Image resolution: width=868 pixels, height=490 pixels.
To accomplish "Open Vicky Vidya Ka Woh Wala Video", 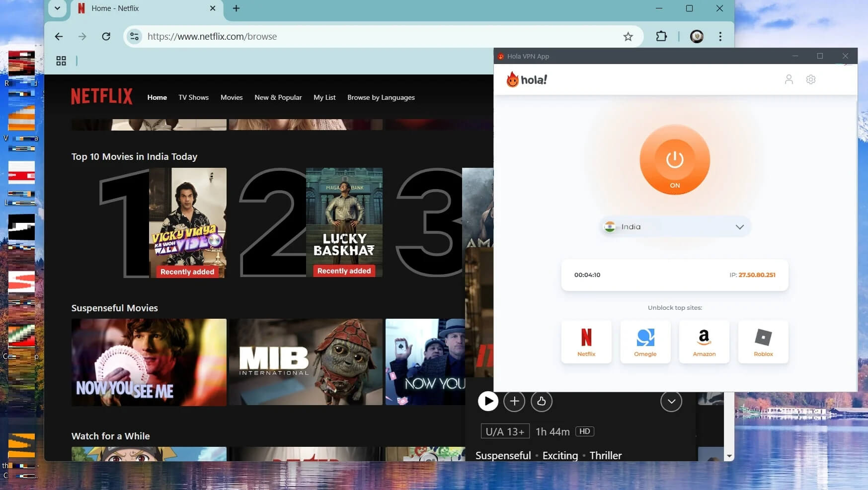I will tap(188, 222).
